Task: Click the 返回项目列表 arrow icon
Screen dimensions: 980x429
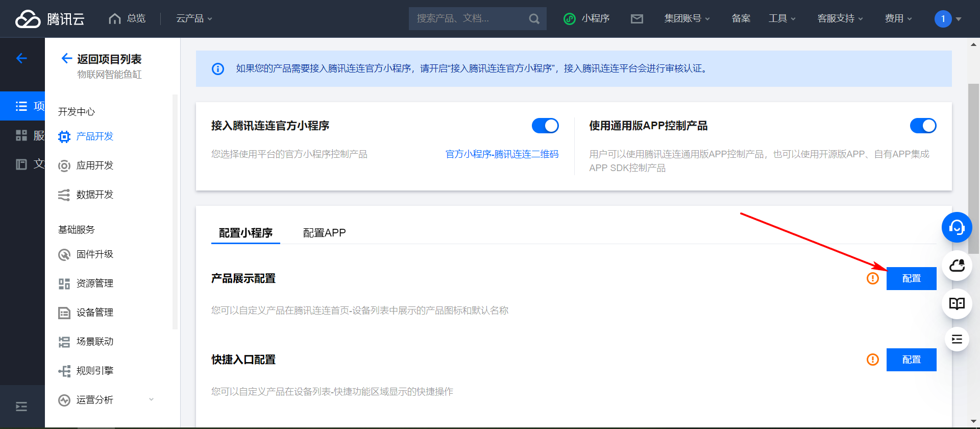Action: 66,58
